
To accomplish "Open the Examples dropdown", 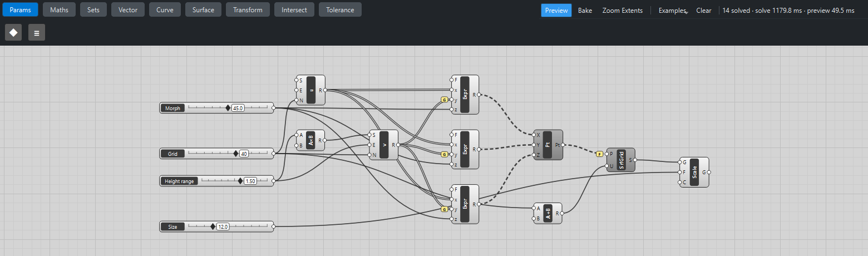I will pos(672,10).
